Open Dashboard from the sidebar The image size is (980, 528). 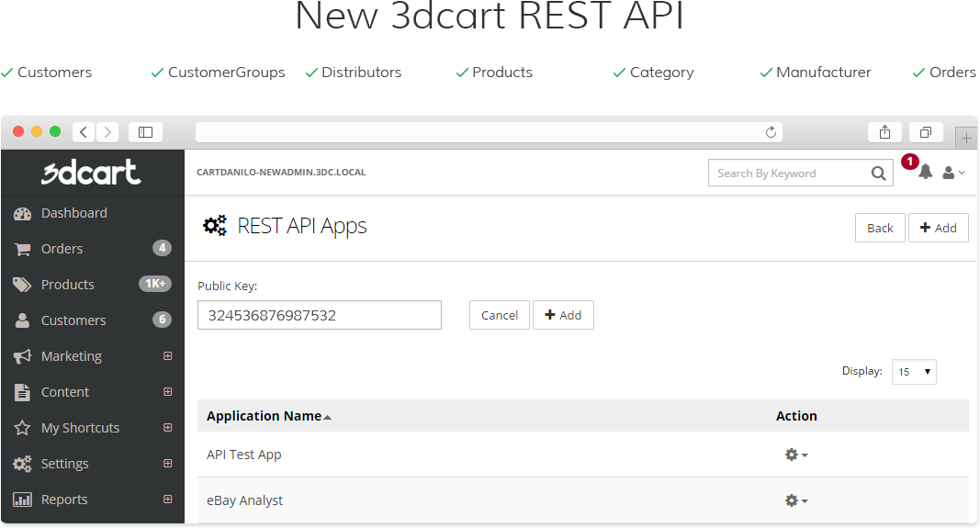[73, 213]
